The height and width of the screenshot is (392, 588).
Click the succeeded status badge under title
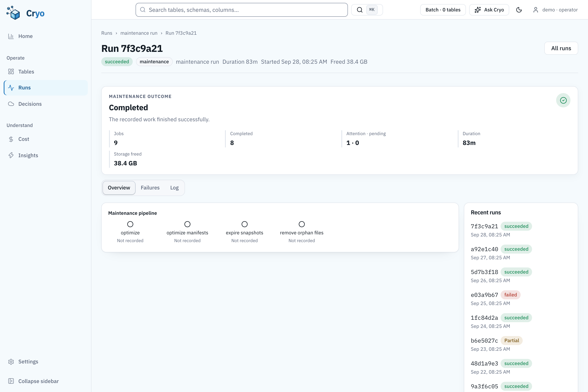[117, 62]
